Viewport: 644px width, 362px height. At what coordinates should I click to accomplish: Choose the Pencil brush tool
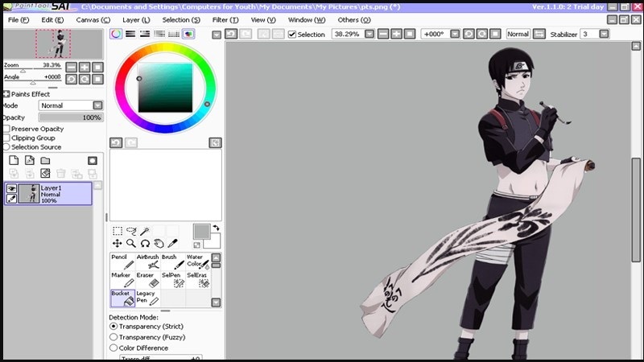click(123, 261)
